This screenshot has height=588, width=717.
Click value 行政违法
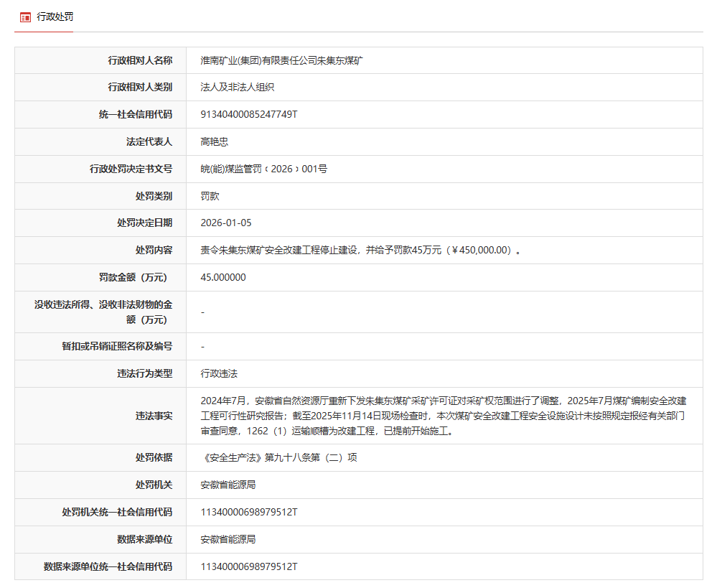[219, 374]
